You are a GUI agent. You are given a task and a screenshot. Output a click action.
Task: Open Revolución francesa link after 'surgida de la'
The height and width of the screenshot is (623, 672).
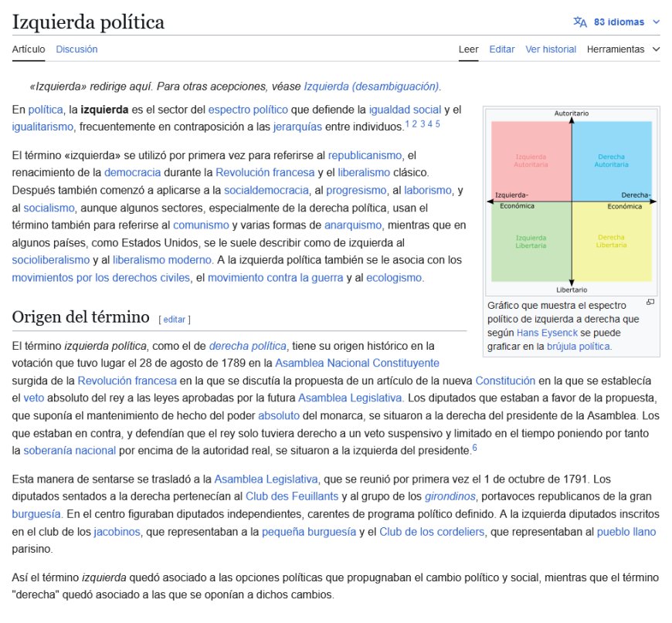[x=127, y=381]
